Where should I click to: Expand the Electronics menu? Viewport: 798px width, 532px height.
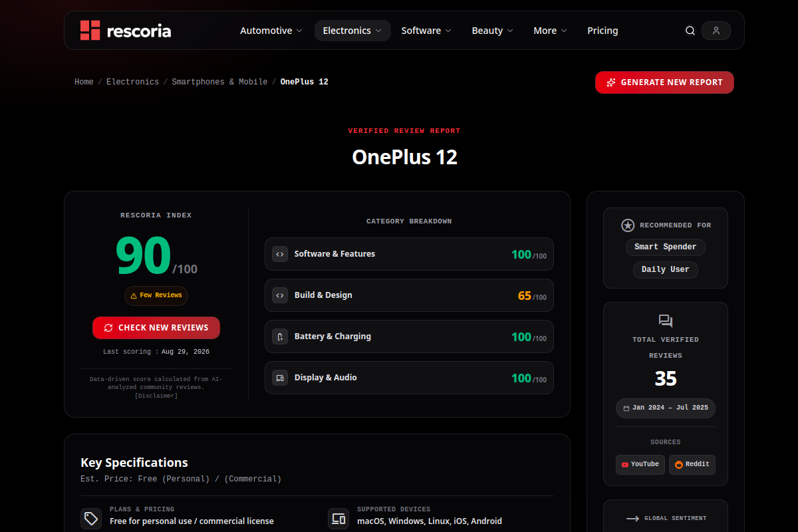[352, 31]
